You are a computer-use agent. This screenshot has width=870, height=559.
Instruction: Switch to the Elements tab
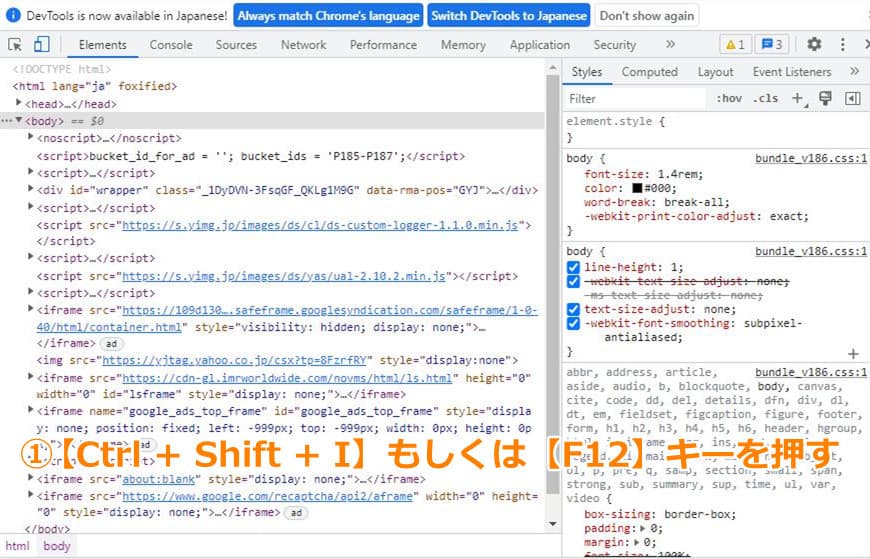(x=103, y=45)
